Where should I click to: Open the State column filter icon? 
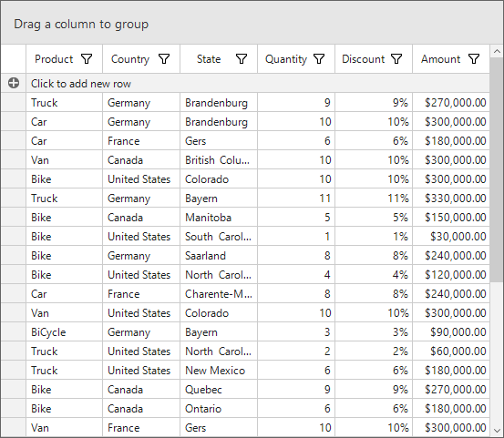(x=242, y=59)
